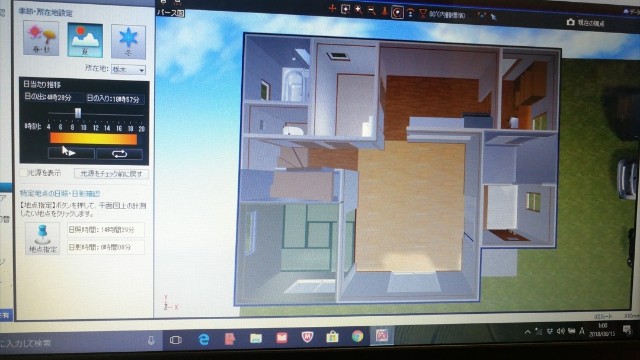Play the sunlight transition animation

pyautogui.click(x=71, y=153)
